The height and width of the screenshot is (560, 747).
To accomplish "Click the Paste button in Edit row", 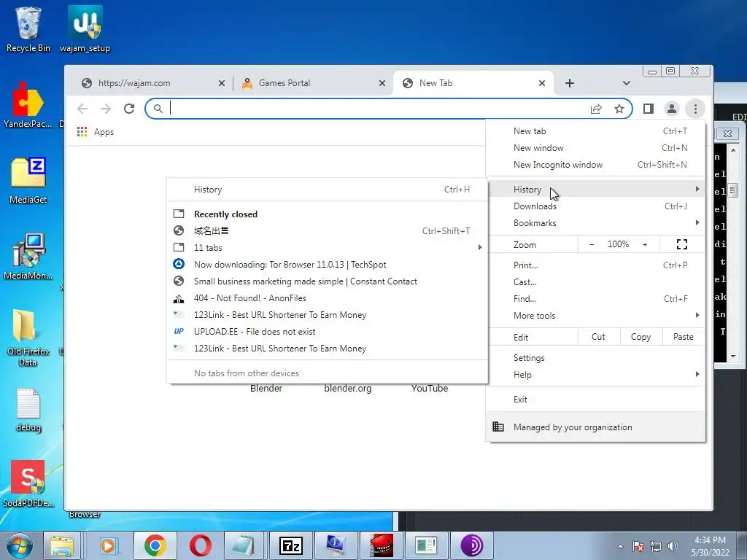I will pyautogui.click(x=683, y=337).
